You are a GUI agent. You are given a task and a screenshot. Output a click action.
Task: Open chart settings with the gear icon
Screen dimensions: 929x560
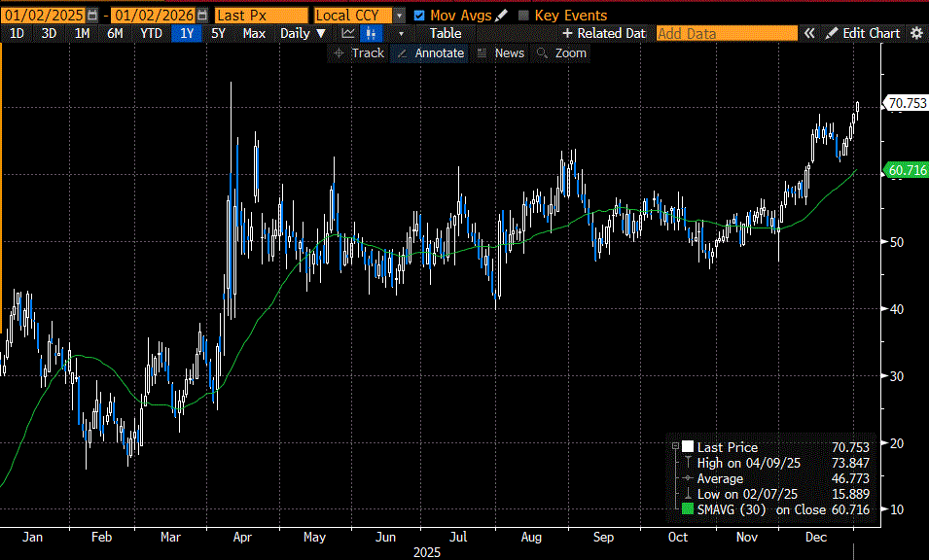tap(915, 33)
